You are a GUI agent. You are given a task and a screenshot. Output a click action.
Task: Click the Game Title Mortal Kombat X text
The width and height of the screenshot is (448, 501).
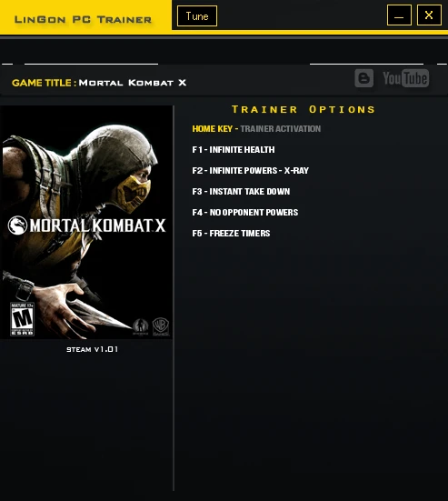coord(99,83)
